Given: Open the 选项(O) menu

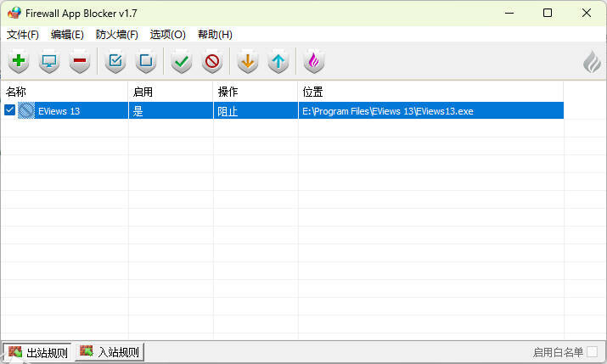Looking at the screenshot, I should click(167, 35).
